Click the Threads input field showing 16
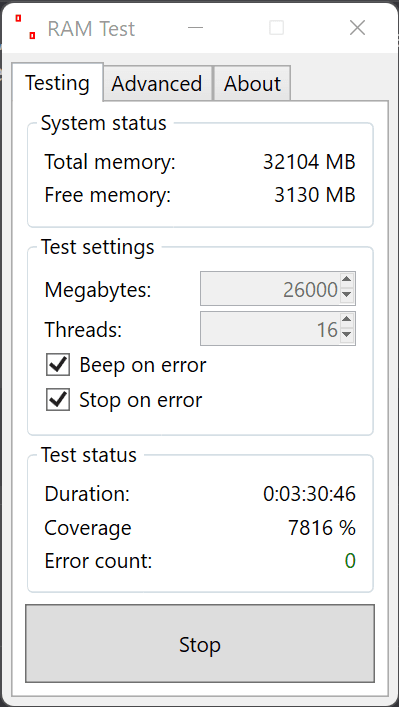This screenshot has width=399, height=707. point(270,328)
